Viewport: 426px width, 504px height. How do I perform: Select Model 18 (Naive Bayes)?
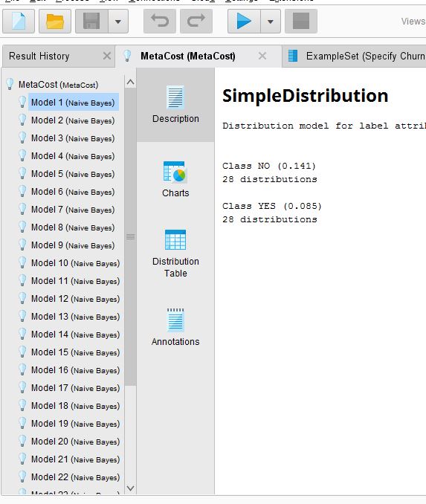pyautogui.click(x=76, y=406)
